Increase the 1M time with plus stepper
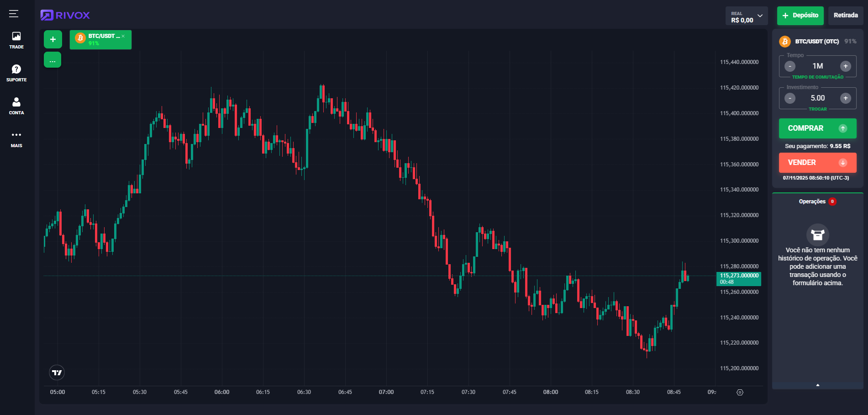 [x=846, y=66]
